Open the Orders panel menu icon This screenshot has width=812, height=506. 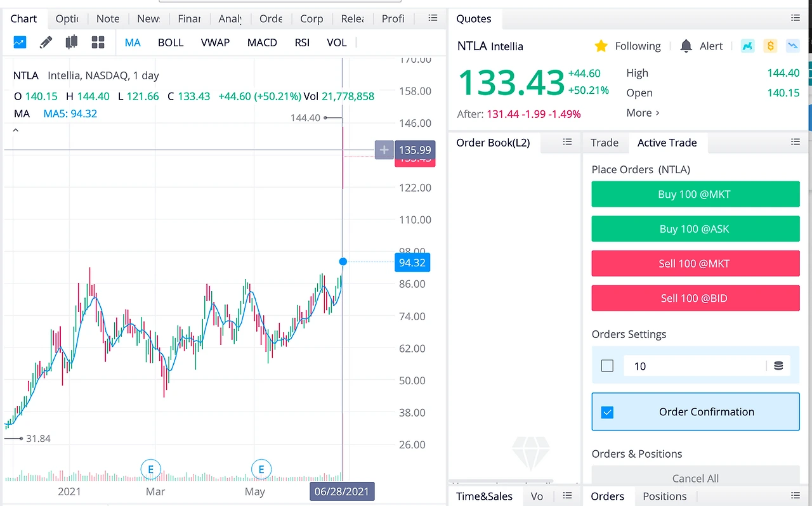point(796,496)
